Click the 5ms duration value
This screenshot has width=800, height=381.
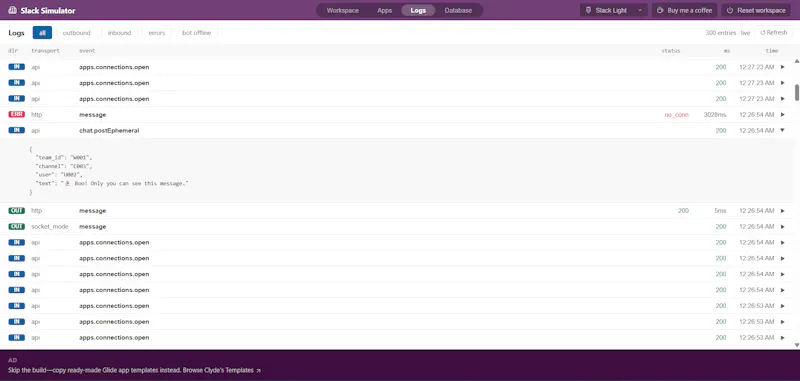[x=720, y=211]
